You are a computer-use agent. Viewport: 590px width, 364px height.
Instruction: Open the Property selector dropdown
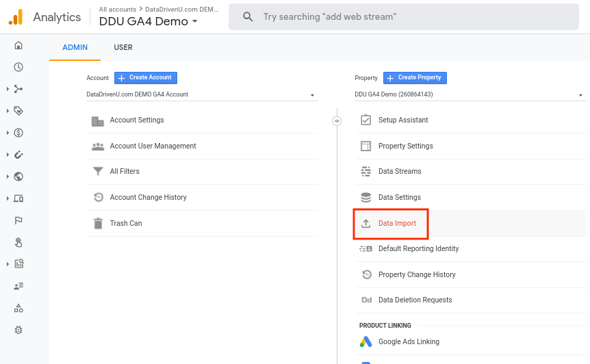click(x=470, y=94)
